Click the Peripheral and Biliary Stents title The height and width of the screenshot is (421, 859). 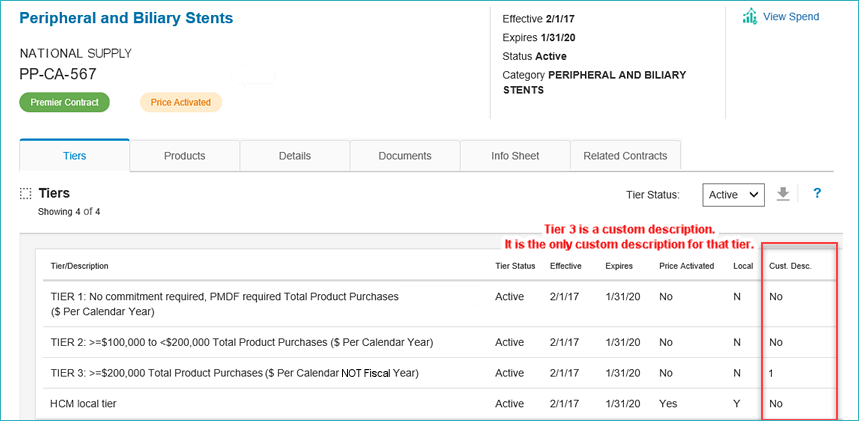[126, 18]
